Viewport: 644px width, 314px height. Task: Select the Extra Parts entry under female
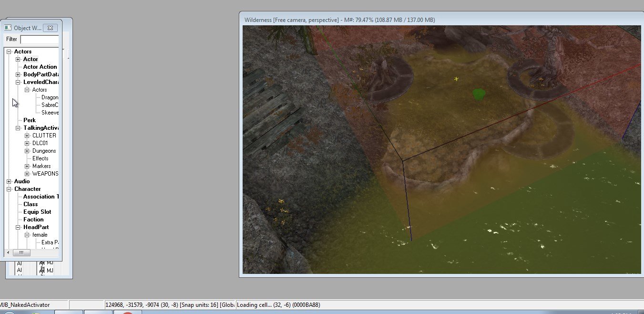(x=50, y=242)
